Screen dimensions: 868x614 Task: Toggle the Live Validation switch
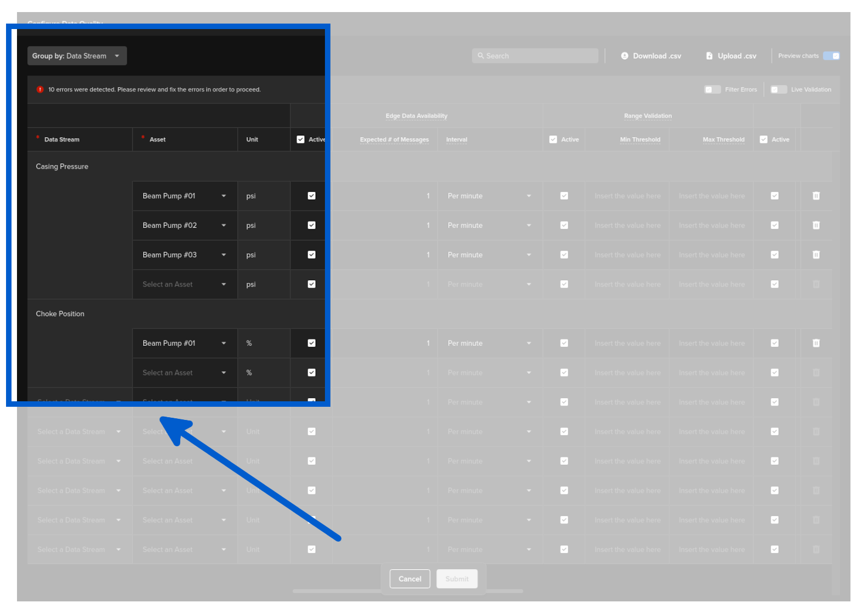click(x=778, y=89)
